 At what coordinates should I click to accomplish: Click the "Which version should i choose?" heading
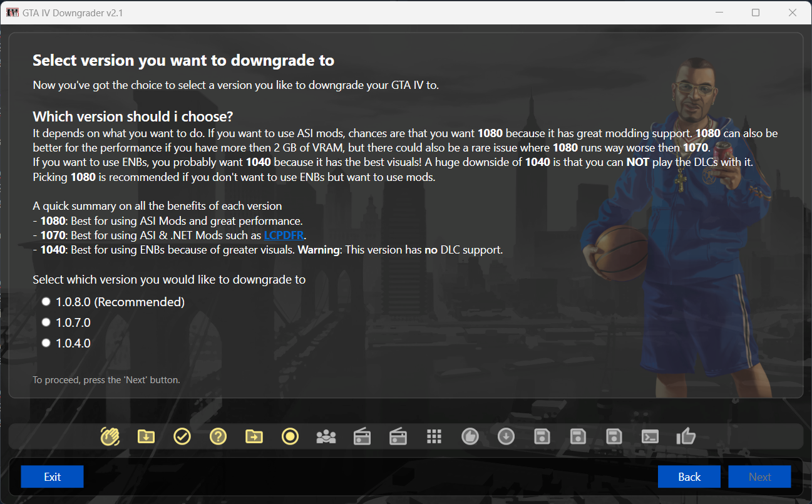133,116
